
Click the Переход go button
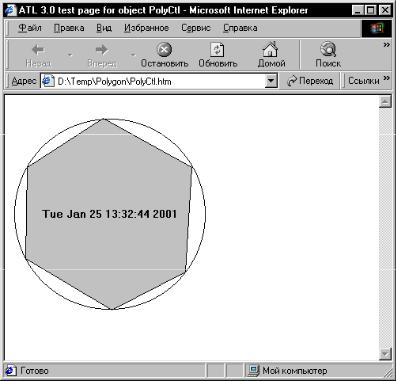click(310, 81)
